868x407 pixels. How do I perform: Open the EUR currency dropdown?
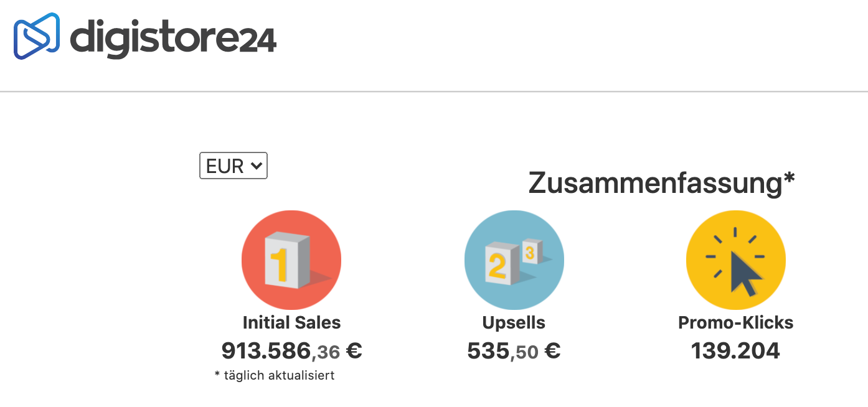(233, 166)
